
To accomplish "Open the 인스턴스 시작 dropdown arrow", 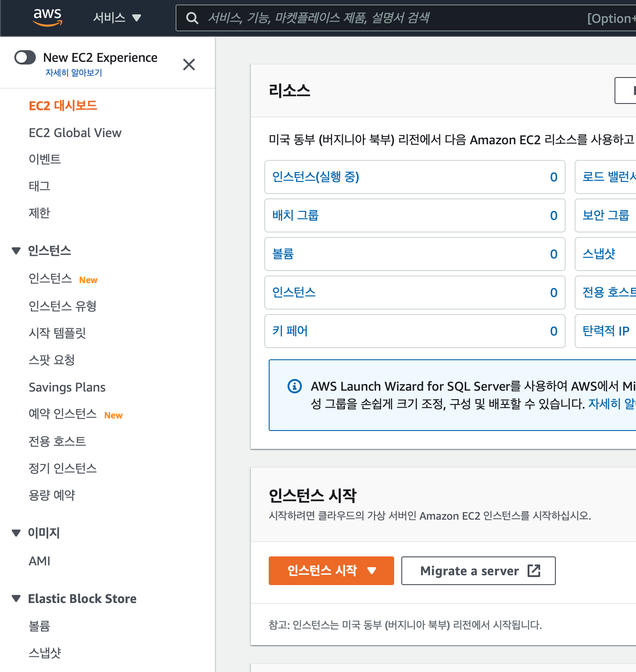I will point(372,571).
